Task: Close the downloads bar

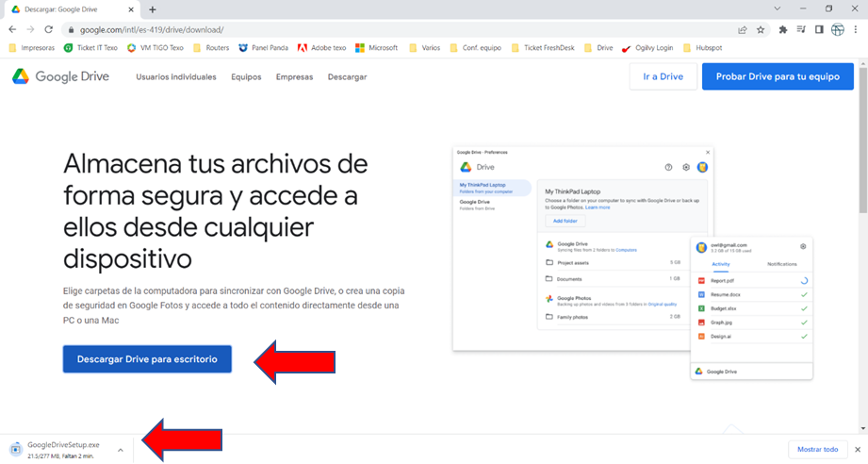Action: click(x=858, y=450)
